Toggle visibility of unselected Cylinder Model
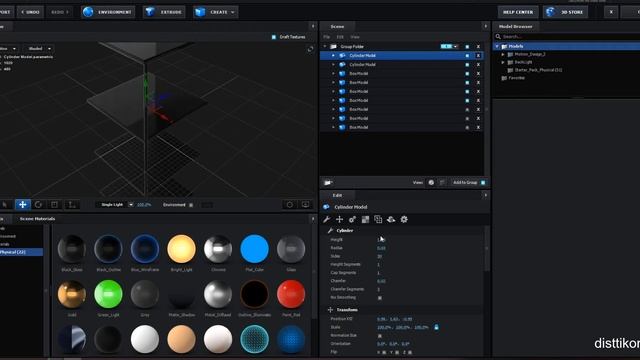This screenshot has width=640, height=360. (x=467, y=64)
